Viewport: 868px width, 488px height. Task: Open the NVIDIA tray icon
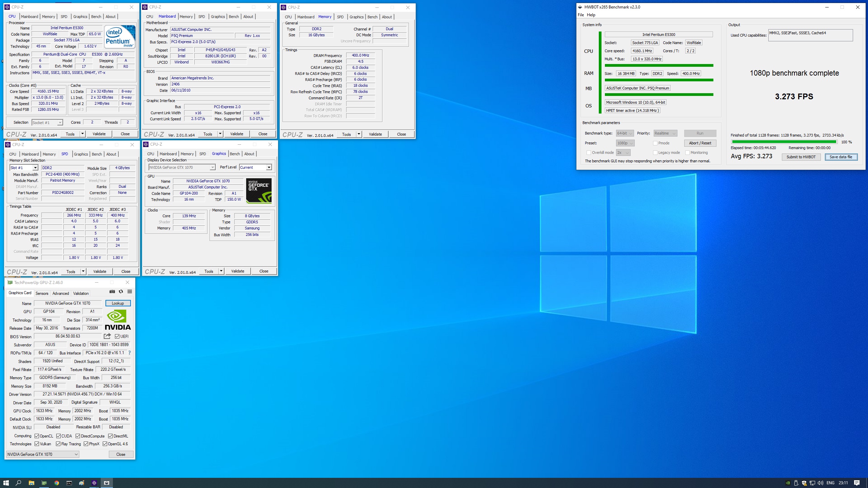(788, 483)
